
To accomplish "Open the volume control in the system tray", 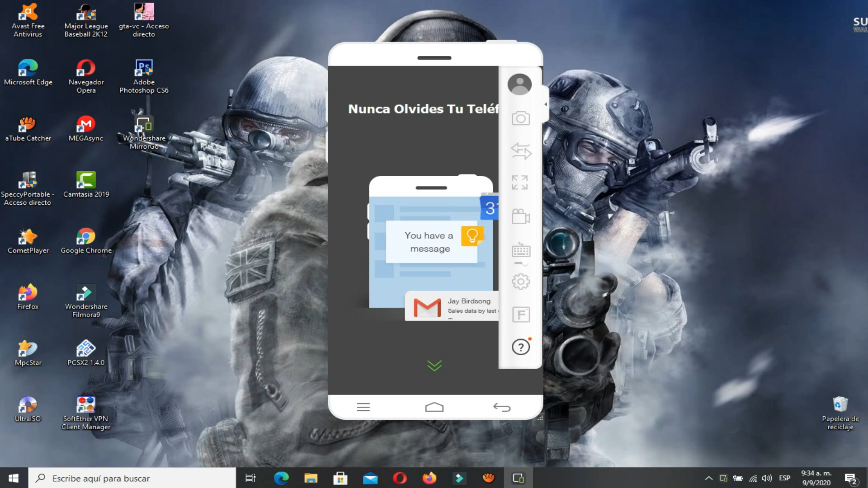I will 766,478.
